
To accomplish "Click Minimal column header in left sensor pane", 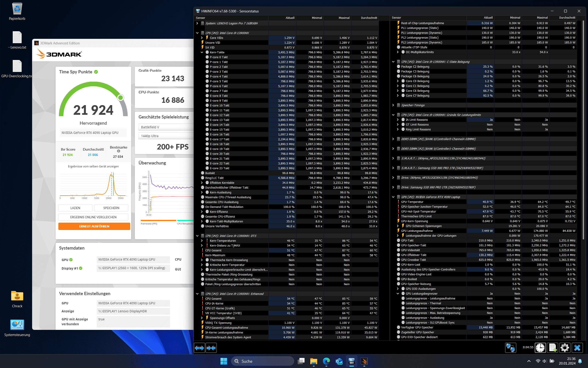I will pyautogui.click(x=310, y=18).
